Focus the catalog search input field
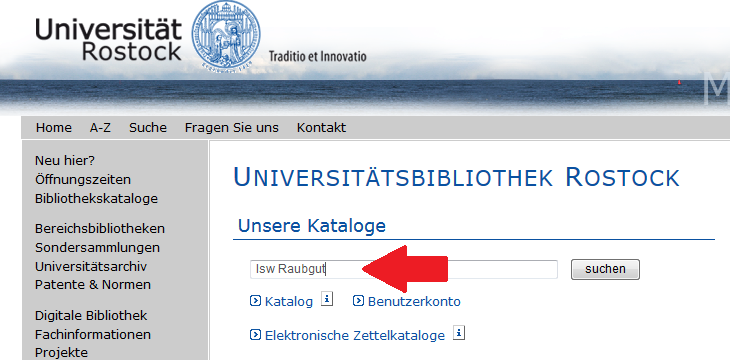Image resolution: width=730 pixels, height=360 pixels. tap(404, 269)
